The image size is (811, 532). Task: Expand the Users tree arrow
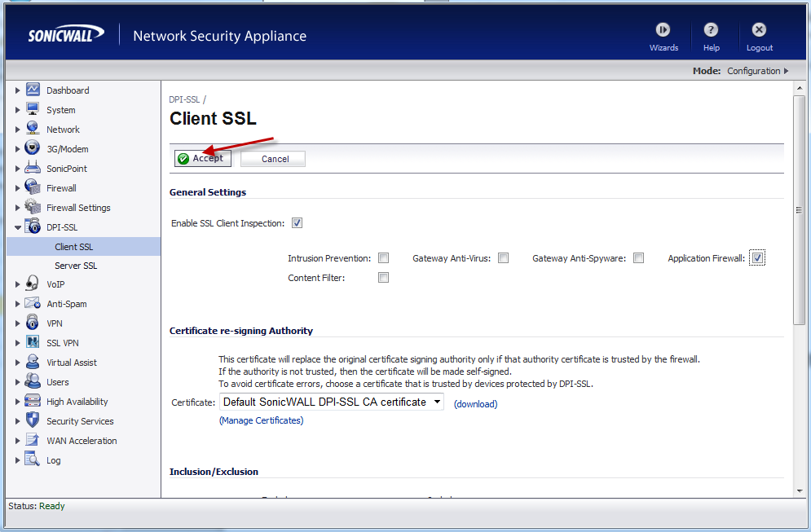[x=17, y=382]
